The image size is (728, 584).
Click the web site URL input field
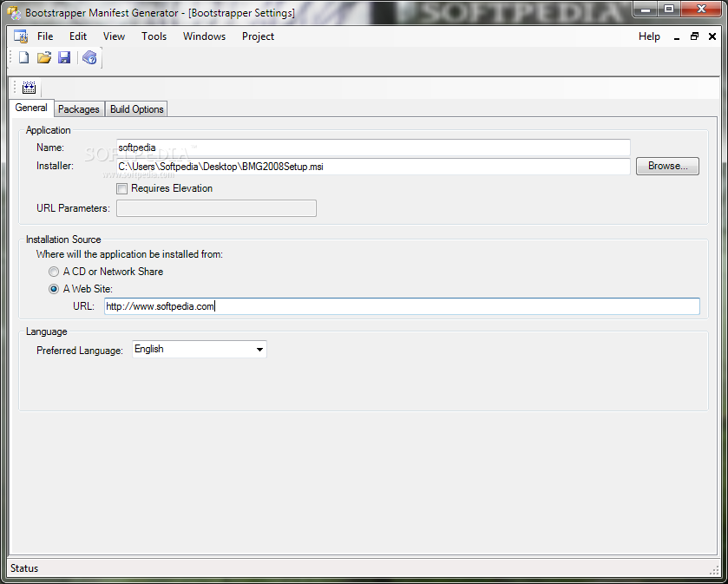(402, 306)
